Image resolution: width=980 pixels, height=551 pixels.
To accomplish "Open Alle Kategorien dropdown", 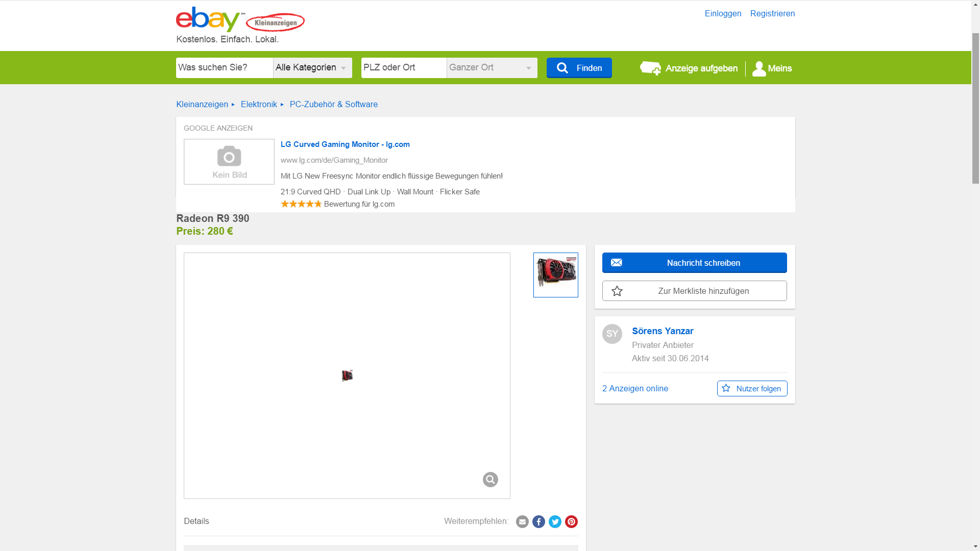I will click(312, 68).
